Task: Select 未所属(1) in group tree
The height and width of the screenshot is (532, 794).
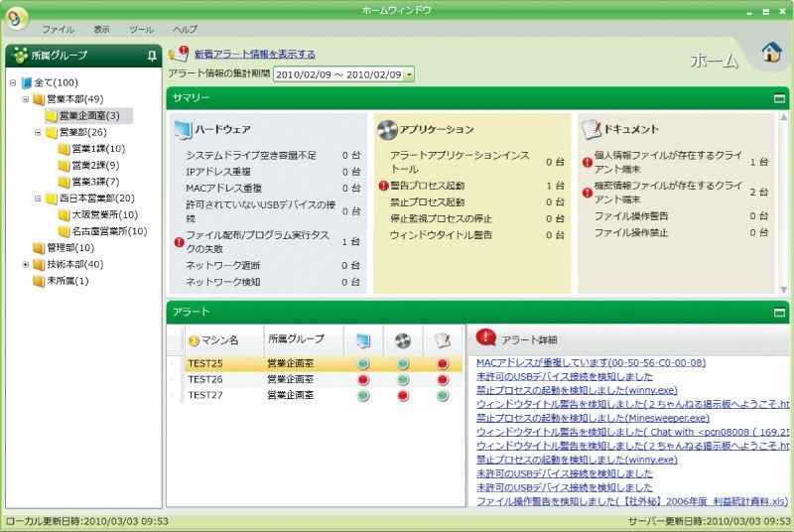Action: 67,281
